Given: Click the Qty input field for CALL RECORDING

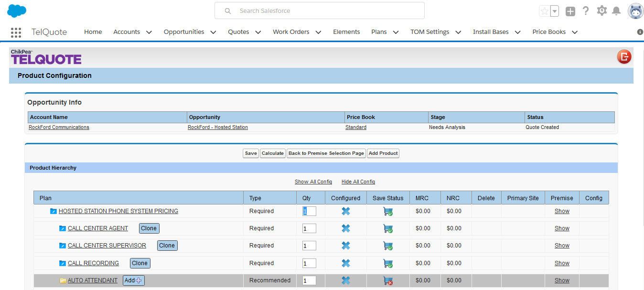Looking at the screenshot, I should click(x=309, y=263).
